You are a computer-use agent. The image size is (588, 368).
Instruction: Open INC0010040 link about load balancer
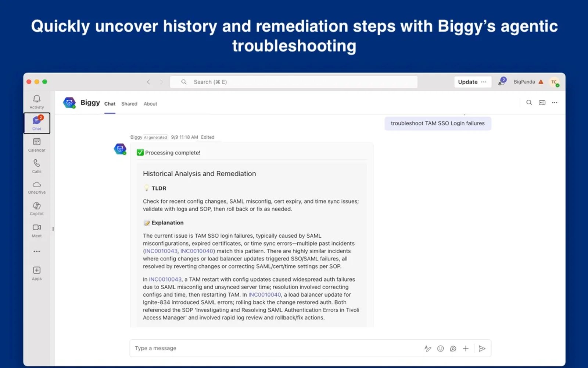[265, 295]
